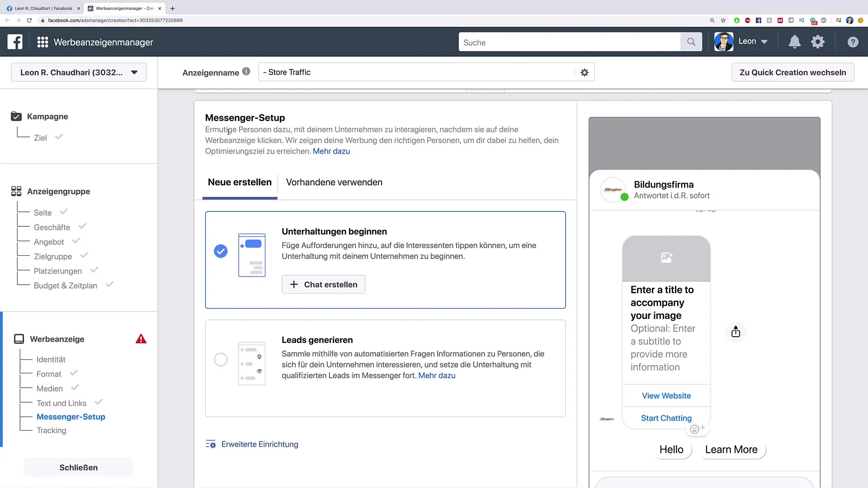
Task: Click the Kampagne checkbox icon
Action: [16, 116]
